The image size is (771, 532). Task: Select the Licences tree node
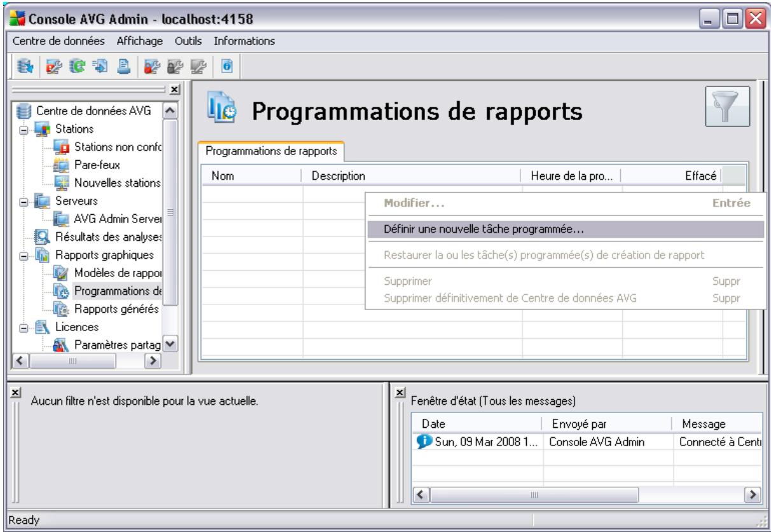76,327
